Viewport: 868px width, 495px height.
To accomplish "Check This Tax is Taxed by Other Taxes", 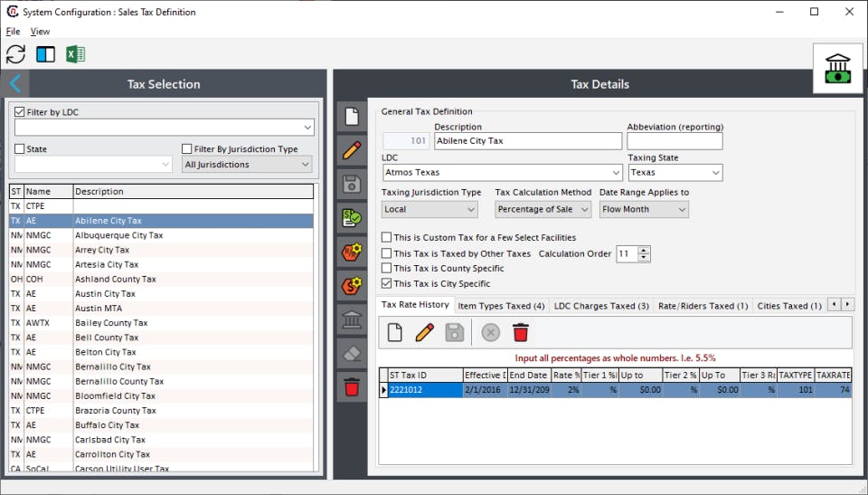I will point(386,253).
